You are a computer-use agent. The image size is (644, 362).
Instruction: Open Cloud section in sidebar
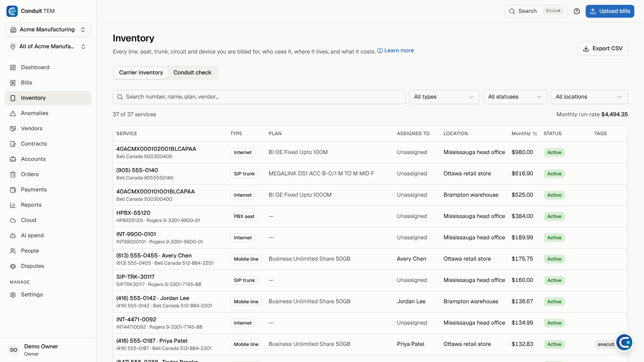(x=48, y=220)
